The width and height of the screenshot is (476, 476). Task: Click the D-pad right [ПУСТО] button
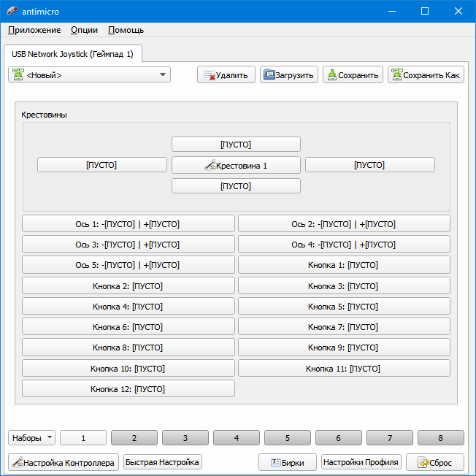click(x=369, y=165)
